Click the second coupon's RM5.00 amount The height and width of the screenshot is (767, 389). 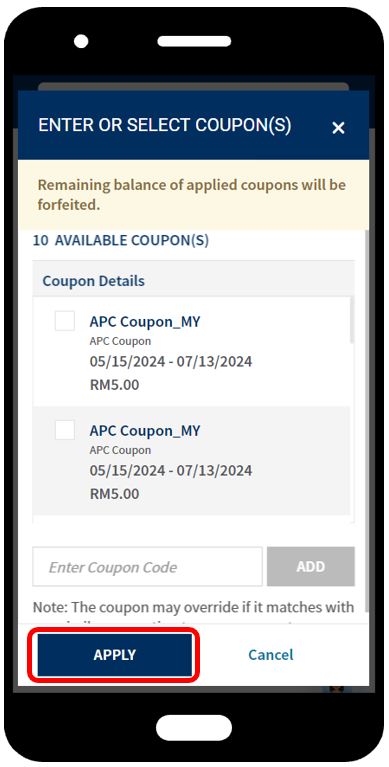pos(114,494)
